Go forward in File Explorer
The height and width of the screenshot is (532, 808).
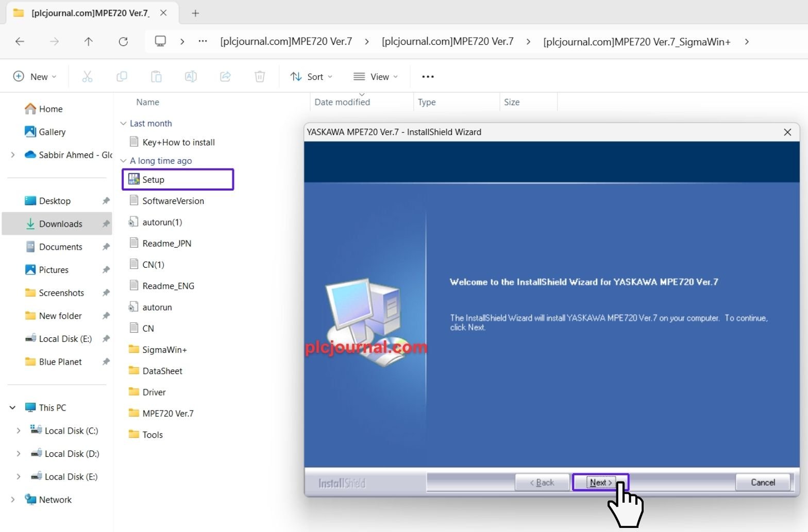[x=54, y=42]
